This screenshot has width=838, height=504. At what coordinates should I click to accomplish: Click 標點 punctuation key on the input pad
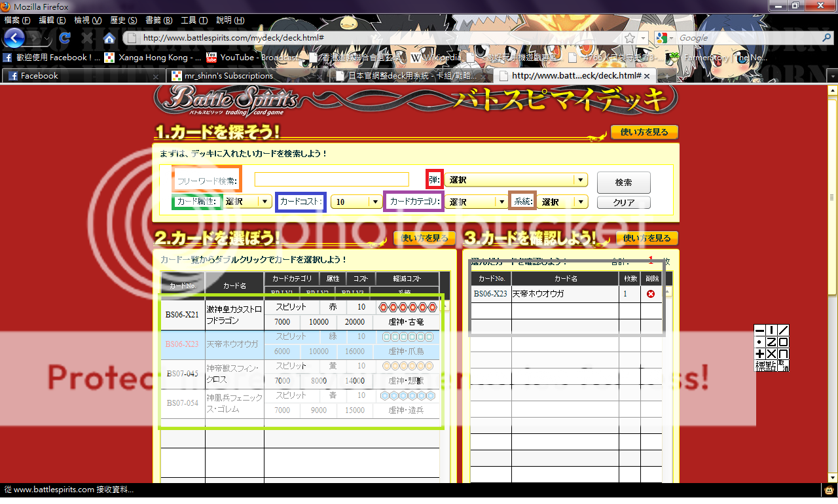point(766,365)
